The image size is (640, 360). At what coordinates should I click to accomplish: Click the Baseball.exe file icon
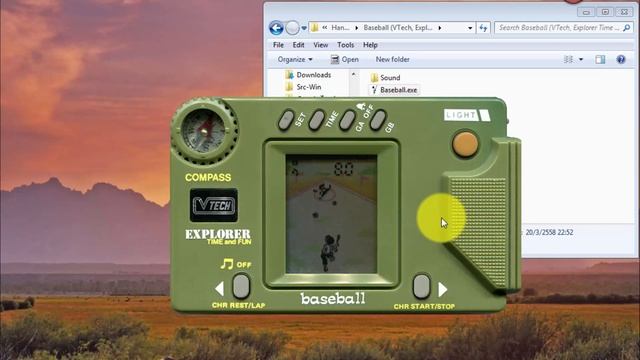pyautogui.click(x=373, y=90)
